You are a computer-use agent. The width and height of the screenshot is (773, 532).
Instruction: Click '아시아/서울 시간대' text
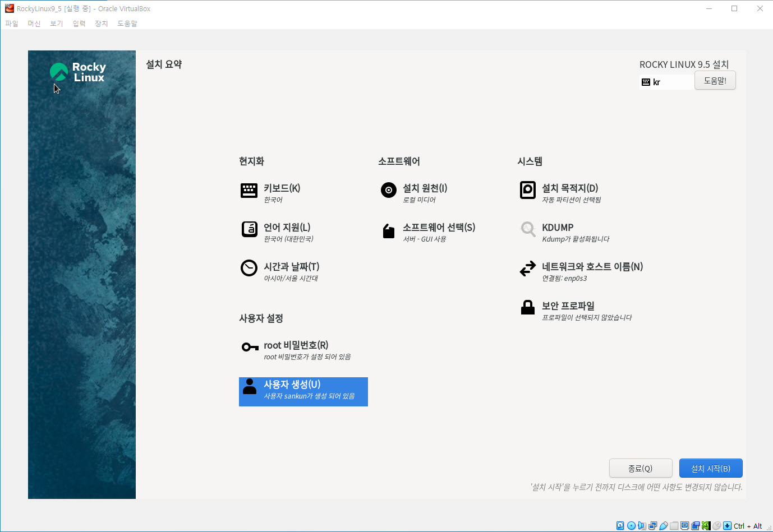tap(291, 278)
